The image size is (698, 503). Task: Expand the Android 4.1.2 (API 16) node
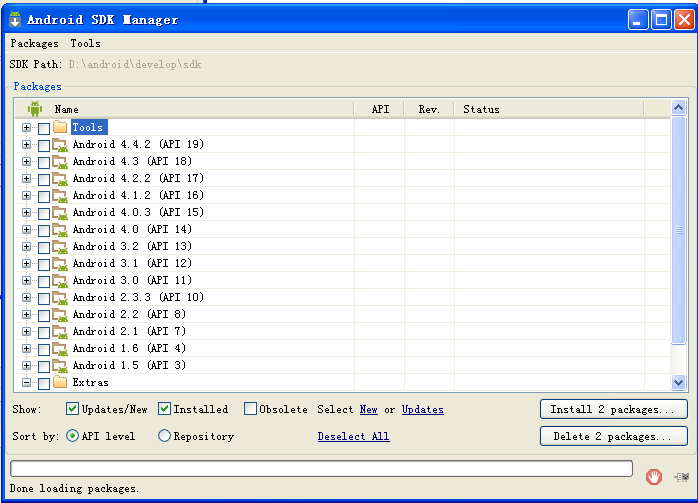pos(26,195)
